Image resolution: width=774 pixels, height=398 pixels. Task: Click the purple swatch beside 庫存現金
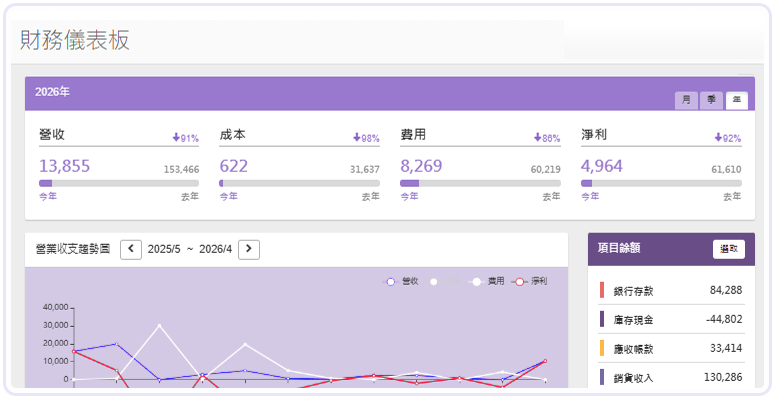click(x=602, y=319)
